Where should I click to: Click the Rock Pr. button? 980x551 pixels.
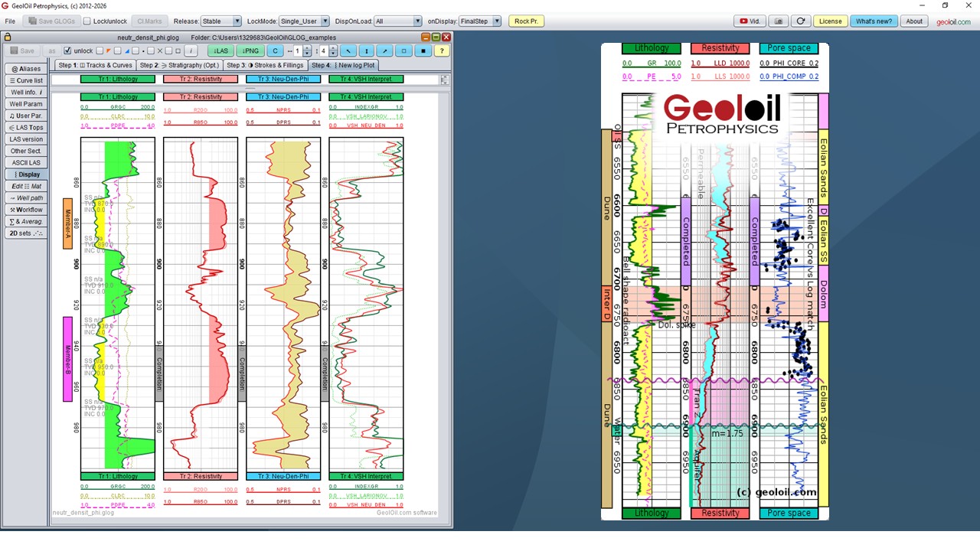pyautogui.click(x=526, y=21)
